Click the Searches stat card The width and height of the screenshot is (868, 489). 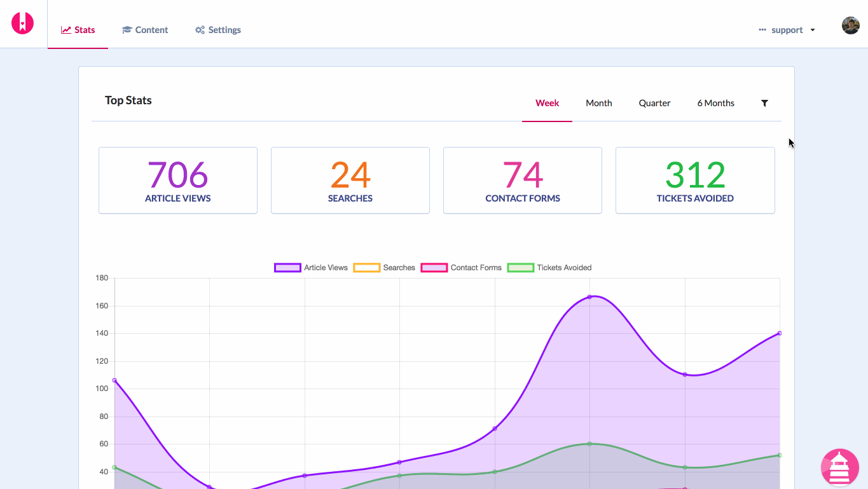pyautogui.click(x=350, y=180)
